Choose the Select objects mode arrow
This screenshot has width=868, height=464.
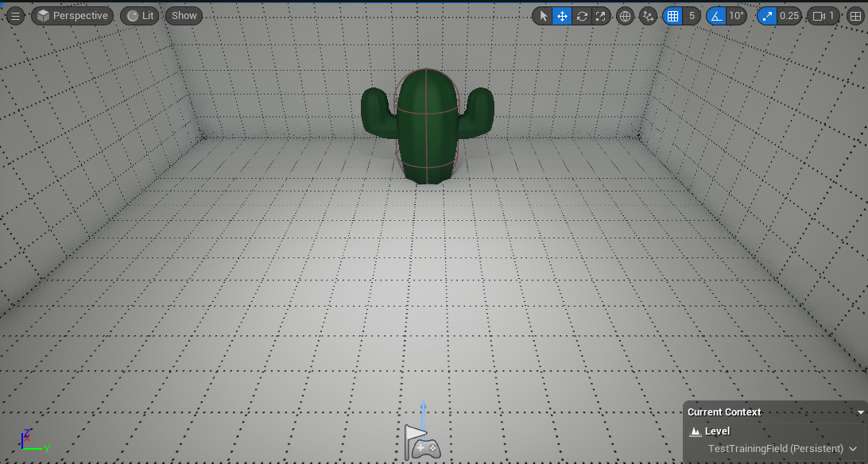[543, 16]
